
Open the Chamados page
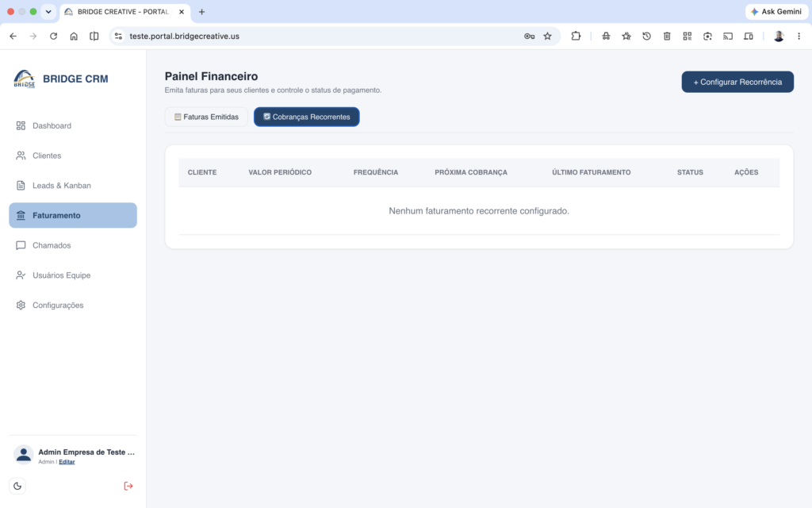(x=73, y=245)
